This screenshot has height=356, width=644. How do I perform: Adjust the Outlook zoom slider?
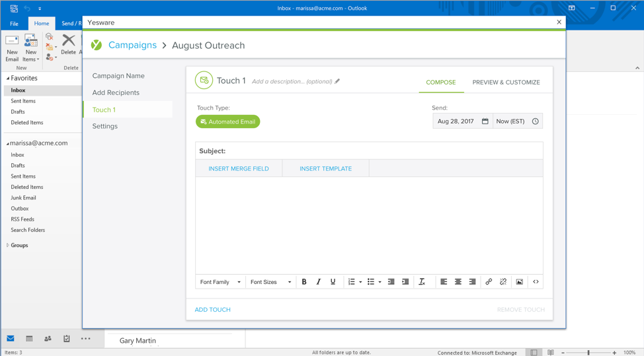(588, 352)
